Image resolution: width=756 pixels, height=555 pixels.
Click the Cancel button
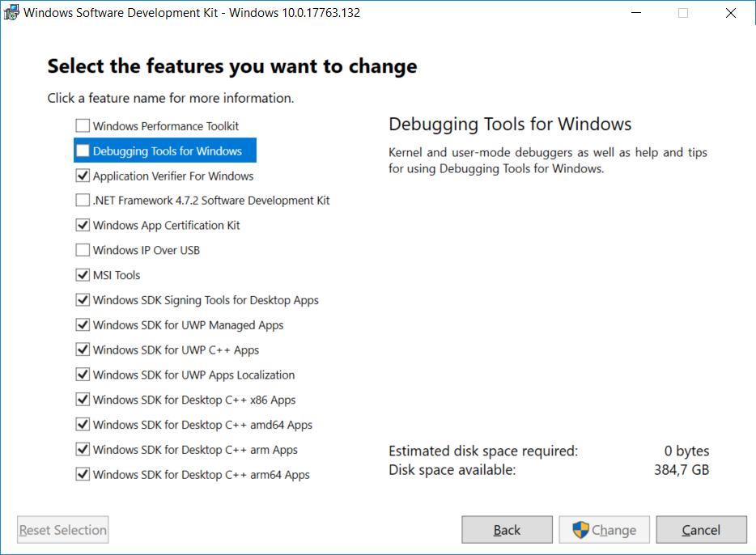[701, 530]
